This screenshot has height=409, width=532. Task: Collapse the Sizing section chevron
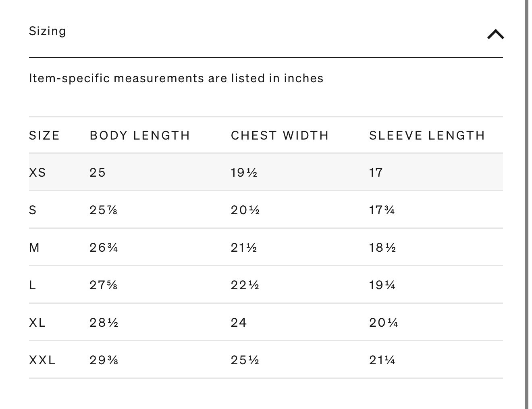click(x=495, y=34)
